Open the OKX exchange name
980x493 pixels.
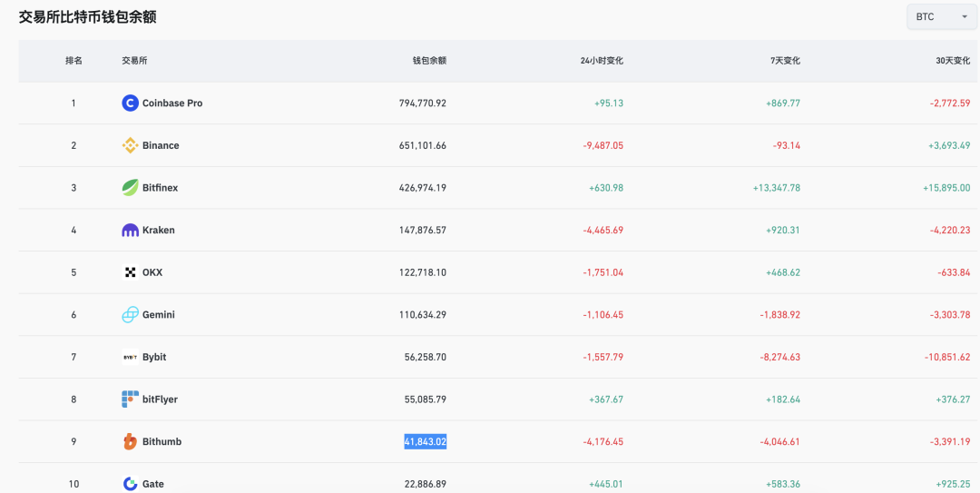(152, 272)
